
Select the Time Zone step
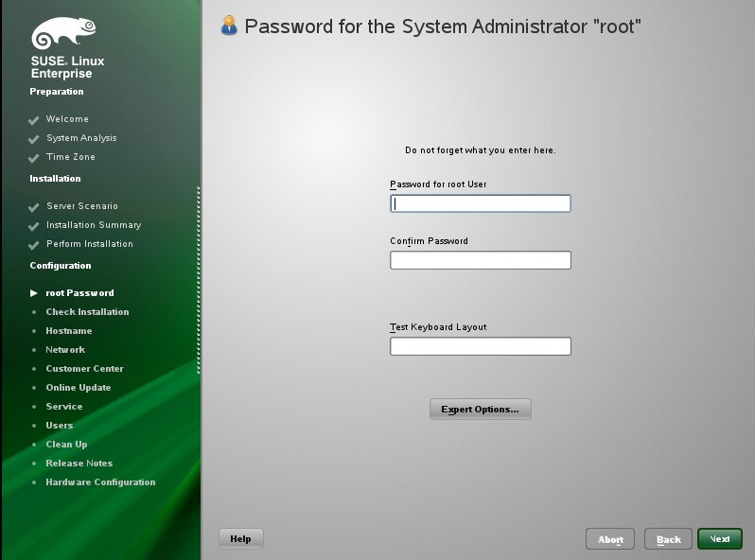click(71, 157)
